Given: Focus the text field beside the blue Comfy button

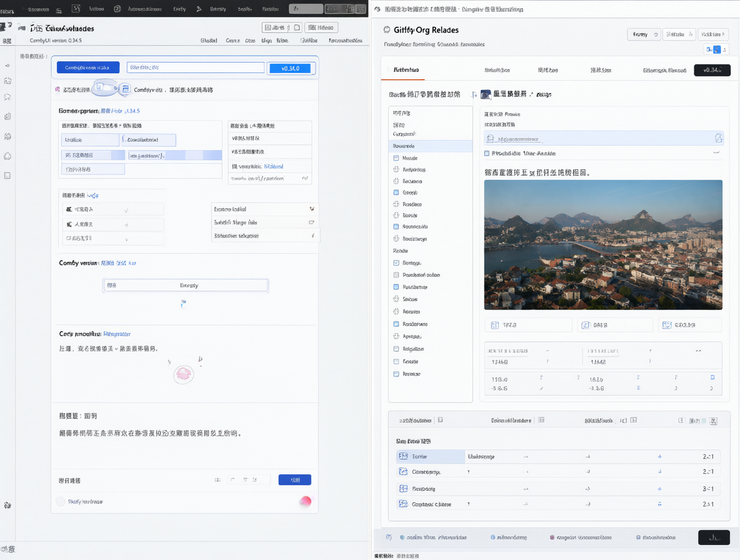Looking at the screenshot, I should click(x=196, y=67).
